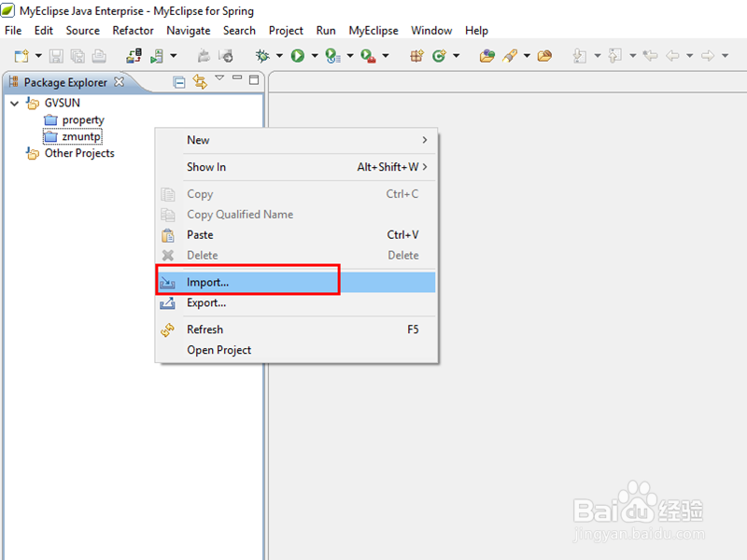The image size is (747, 560).
Task: Close the Package Explorer tab
Action: click(120, 82)
